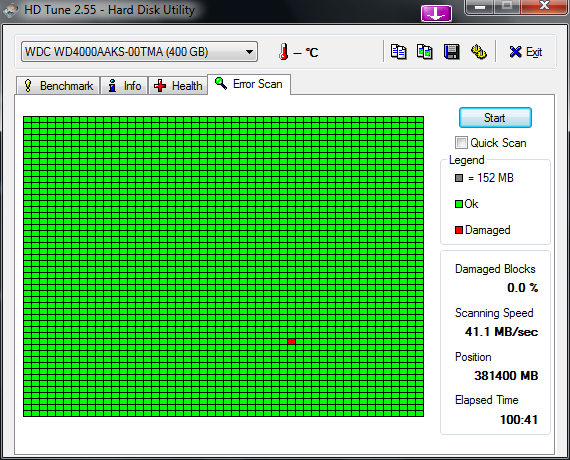Click the 0.0 % damaged blocks value
The height and width of the screenshot is (460, 570).
[x=523, y=288]
